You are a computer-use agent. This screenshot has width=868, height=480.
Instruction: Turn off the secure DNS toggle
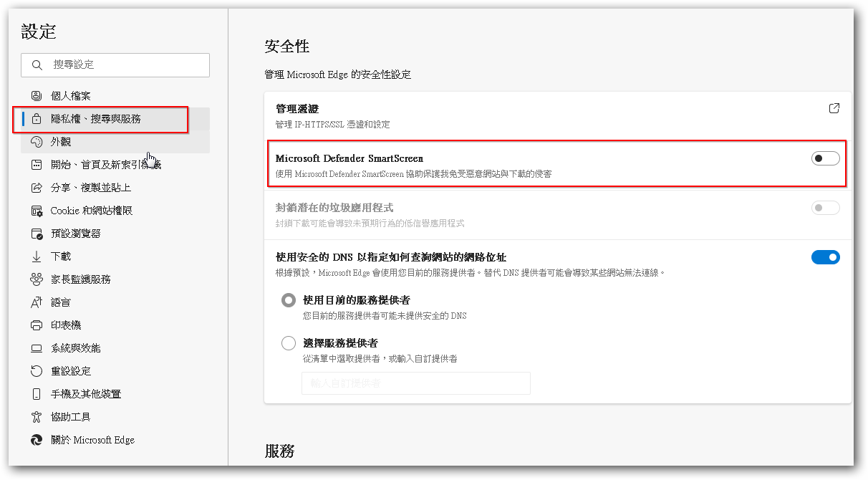pos(825,257)
